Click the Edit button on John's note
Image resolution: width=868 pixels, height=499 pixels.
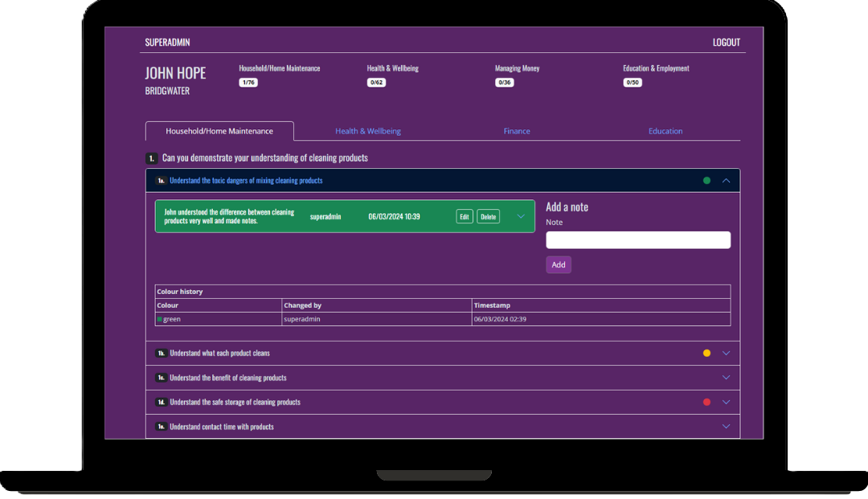point(465,216)
